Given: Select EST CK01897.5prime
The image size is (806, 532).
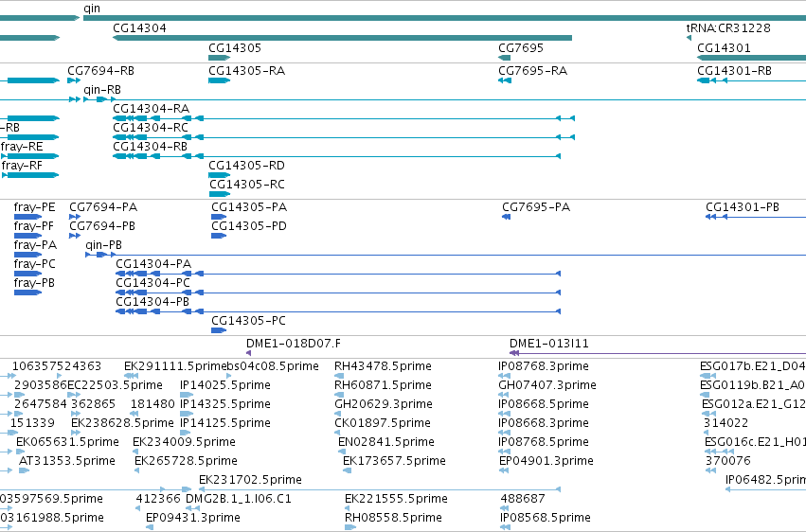Looking at the screenshot, I should tap(337, 433).
